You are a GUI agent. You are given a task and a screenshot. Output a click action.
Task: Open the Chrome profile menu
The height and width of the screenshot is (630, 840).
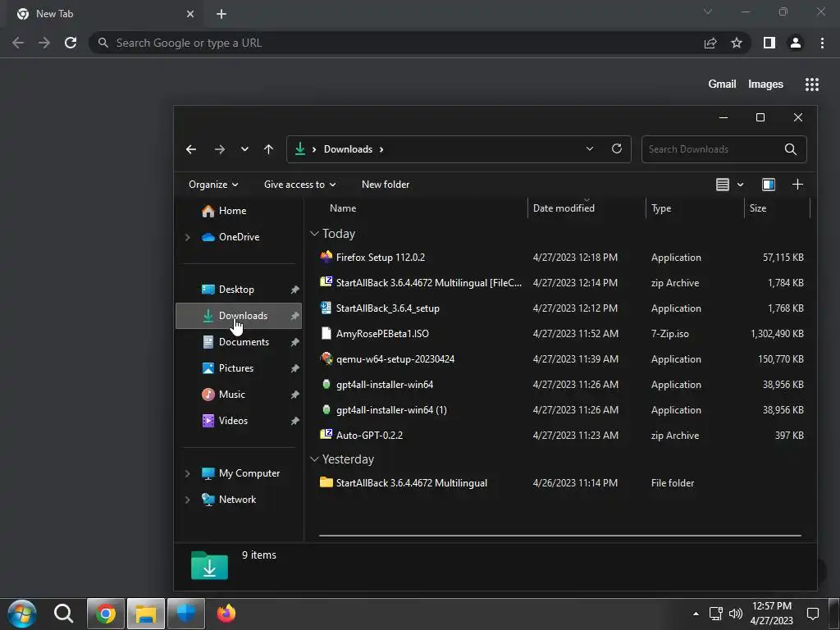click(x=796, y=43)
